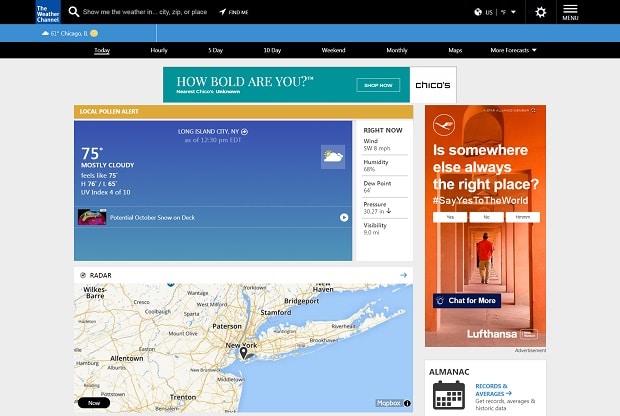
Task: Click the arrow icon next to Long Island City, NY
Action: pos(244,132)
